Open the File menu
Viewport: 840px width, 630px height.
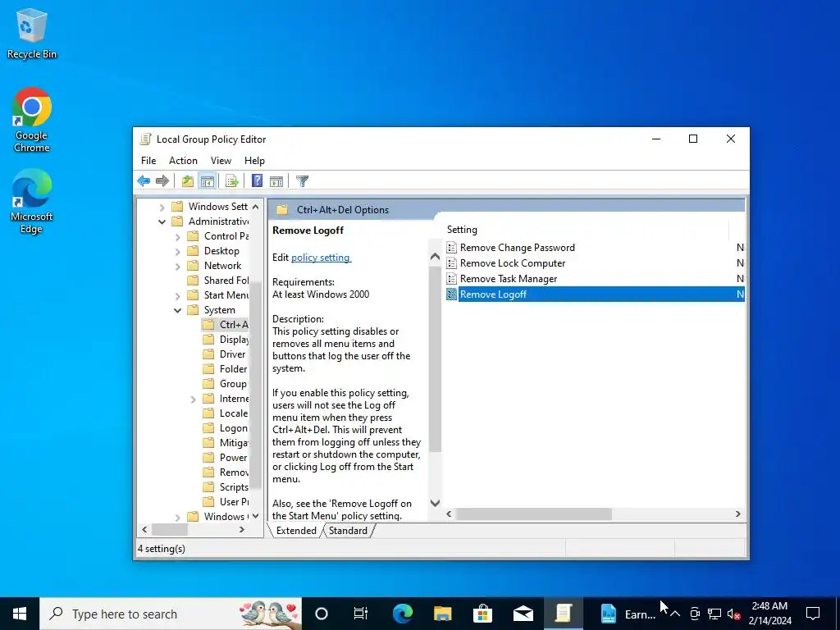click(148, 161)
